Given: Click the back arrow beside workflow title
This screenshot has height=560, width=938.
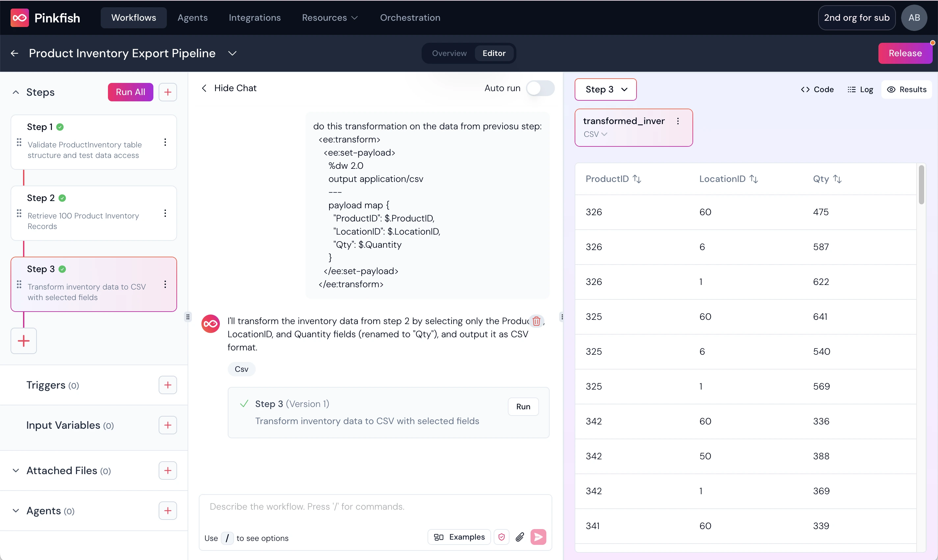Looking at the screenshot, I should [14, 53].
